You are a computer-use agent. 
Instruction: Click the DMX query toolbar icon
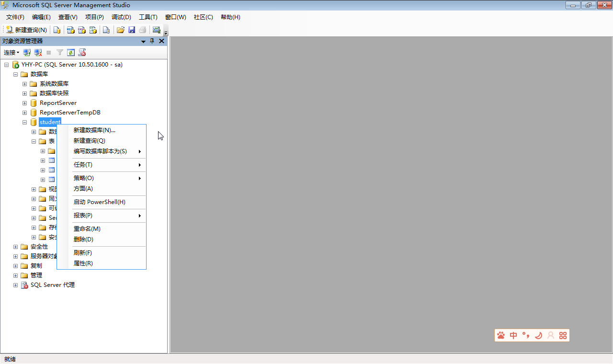[x=82, y=30]
